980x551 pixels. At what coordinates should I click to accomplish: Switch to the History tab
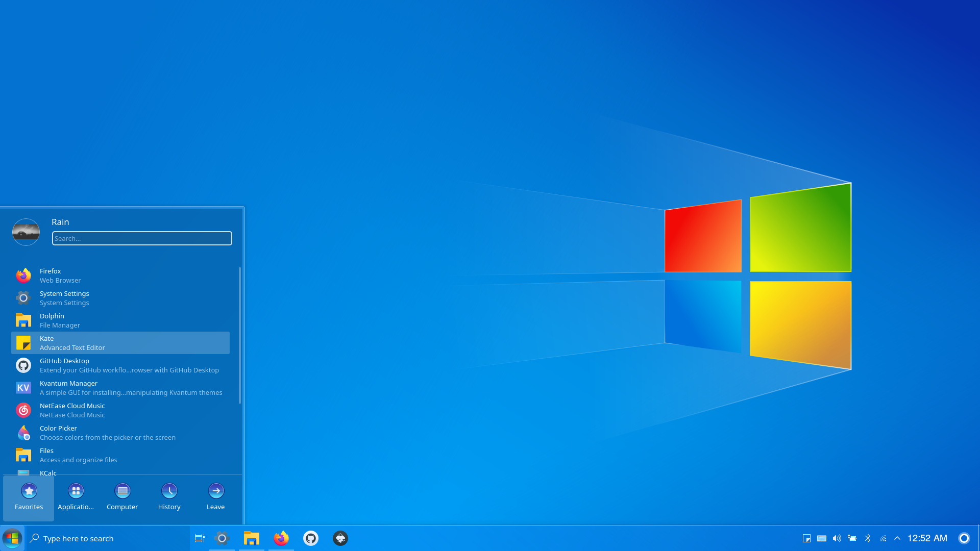[x=169, y=498]
